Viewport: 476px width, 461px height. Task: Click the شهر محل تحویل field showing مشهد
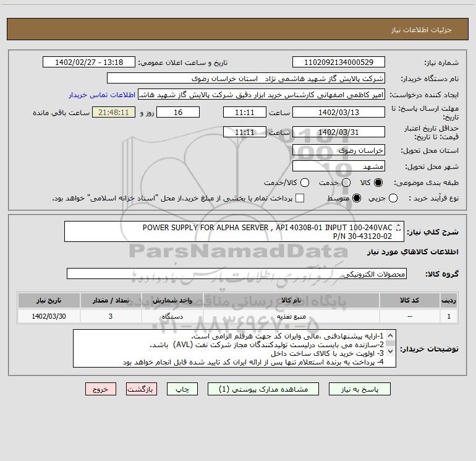338,166
